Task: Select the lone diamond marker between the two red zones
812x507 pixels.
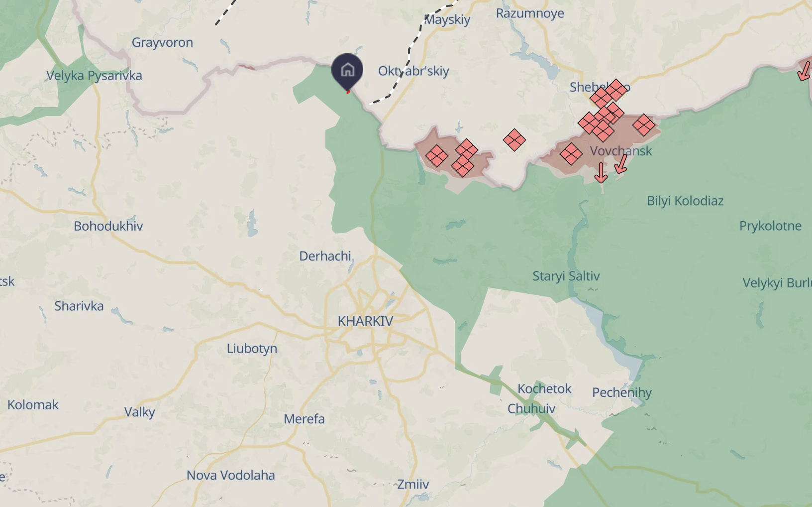Action: click(x=514, y=140)
